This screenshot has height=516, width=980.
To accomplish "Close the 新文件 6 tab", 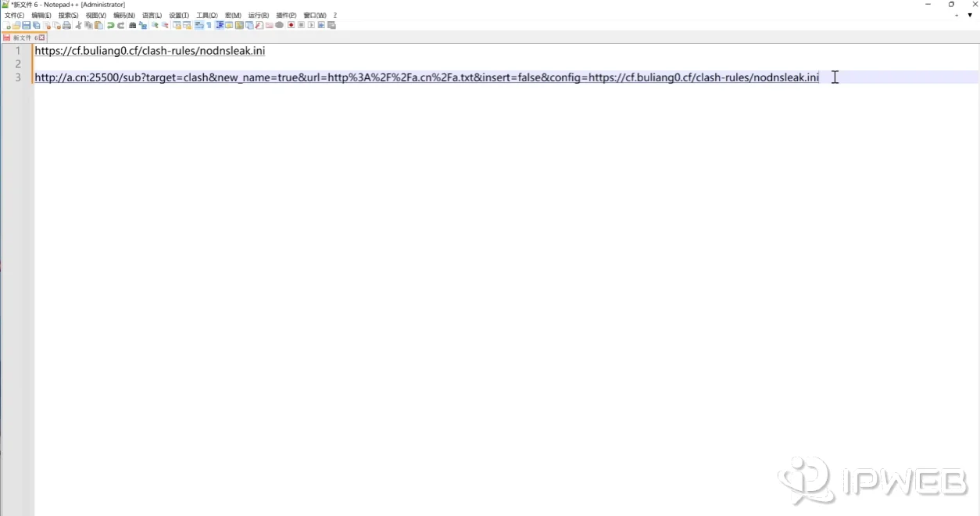I will pyautogui.click(x=42, y=38).
